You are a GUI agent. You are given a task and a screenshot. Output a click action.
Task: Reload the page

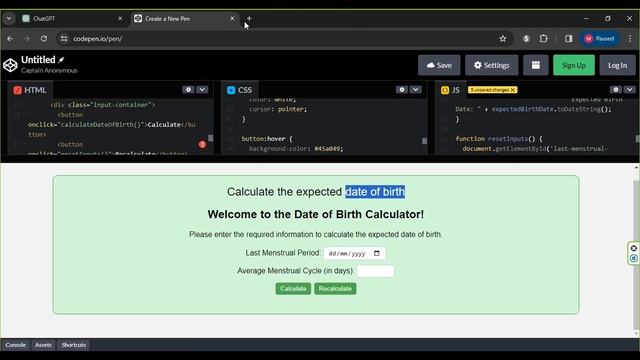point(44,39)
